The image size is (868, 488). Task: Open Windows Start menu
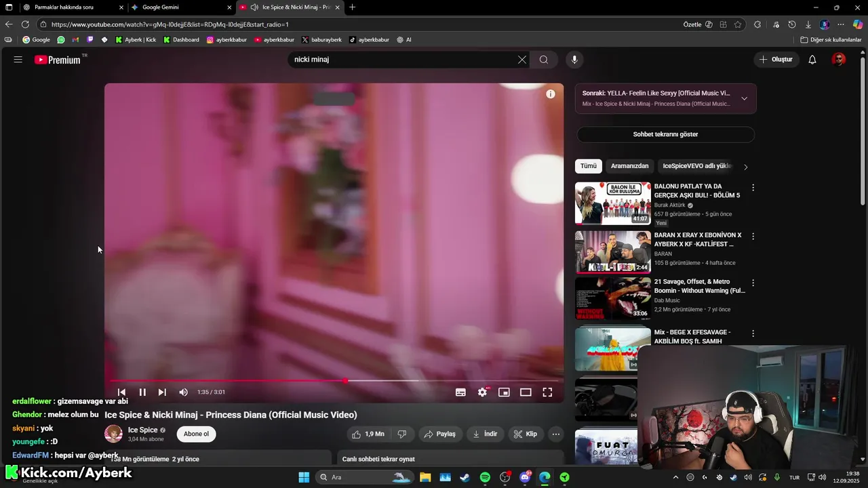pos(304,477)
